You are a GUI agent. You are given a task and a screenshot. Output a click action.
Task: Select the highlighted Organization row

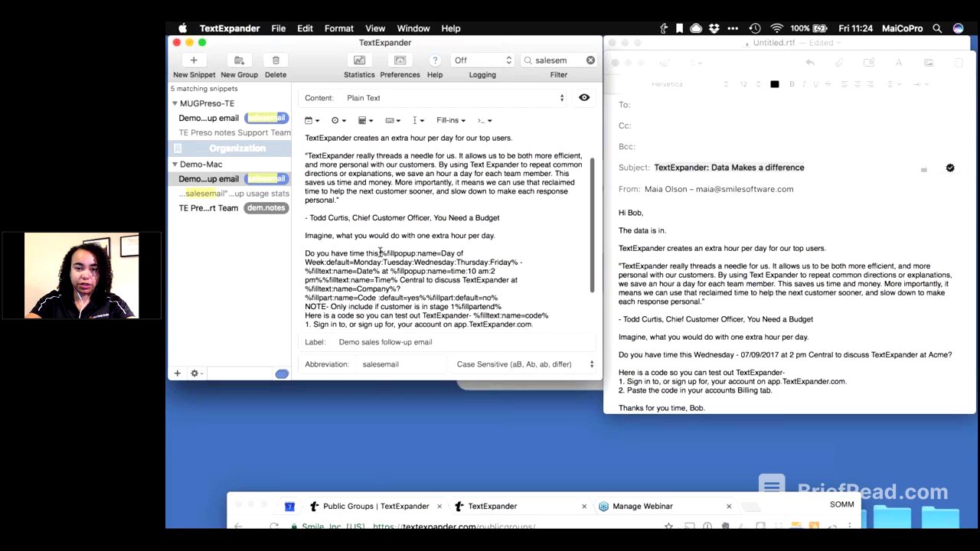230,148
